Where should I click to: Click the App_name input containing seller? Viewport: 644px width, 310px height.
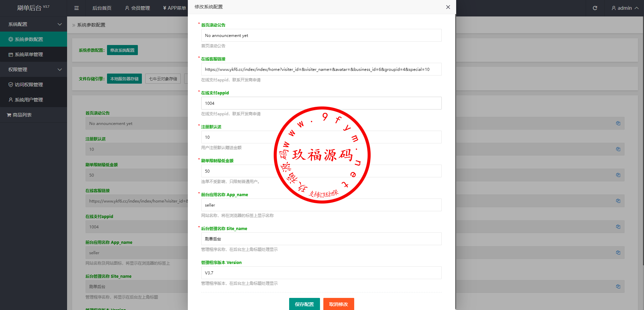pyautogui.click(x=321, y=205)
